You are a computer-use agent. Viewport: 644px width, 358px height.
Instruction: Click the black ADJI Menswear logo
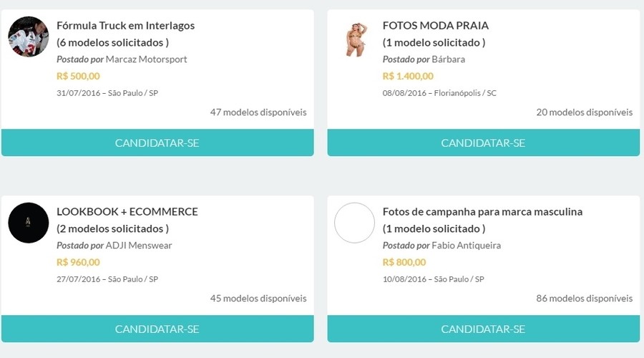coord(29,223)
